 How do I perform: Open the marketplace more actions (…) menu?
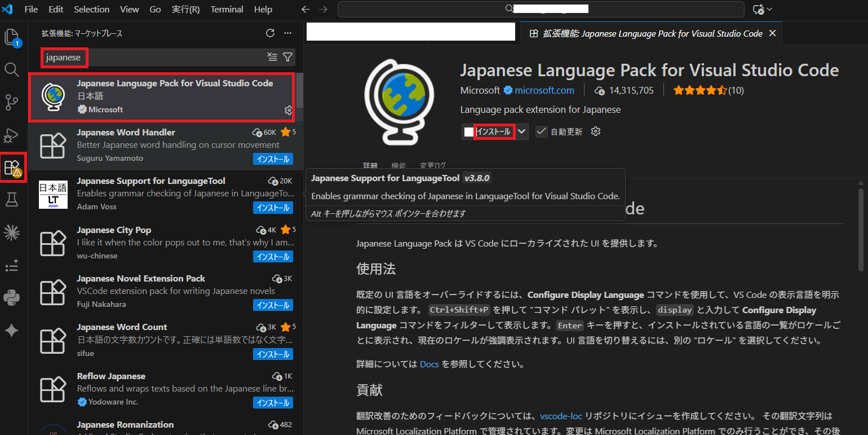tap(288, 33)
